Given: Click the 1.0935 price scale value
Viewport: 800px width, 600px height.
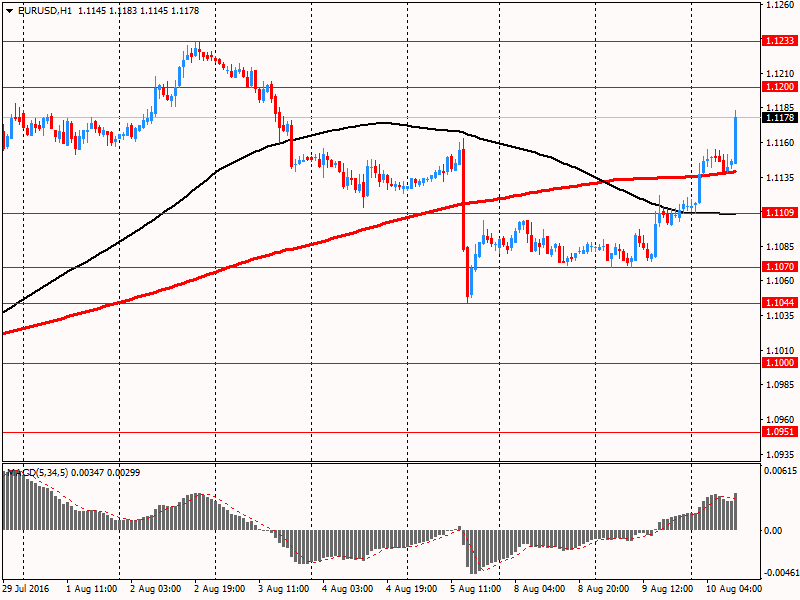Looking at the screenshot, I should click(x=780, y=454).
